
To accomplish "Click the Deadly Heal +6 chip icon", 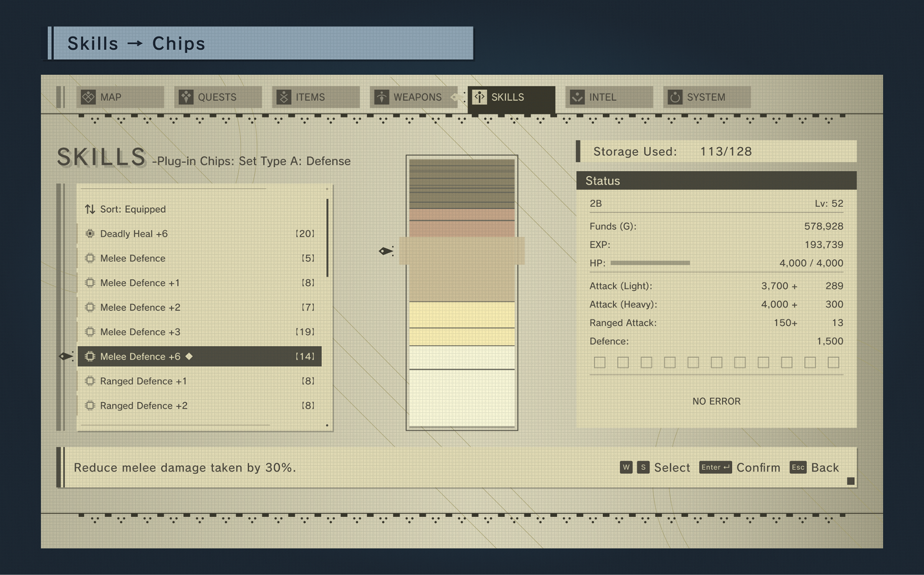I will 90,234.
